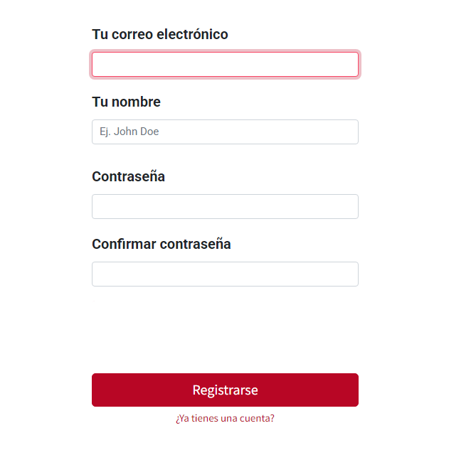476x460 pixels.
Task: Click the Contraseña password field
Action: pos(225,206)
